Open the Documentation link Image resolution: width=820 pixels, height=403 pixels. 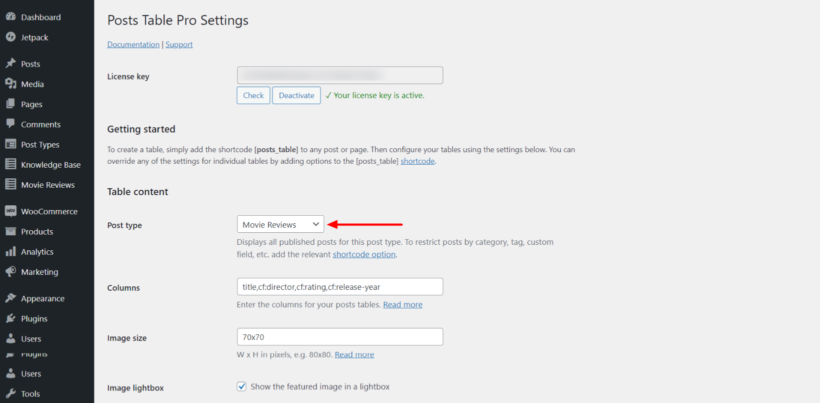(133, 44)
